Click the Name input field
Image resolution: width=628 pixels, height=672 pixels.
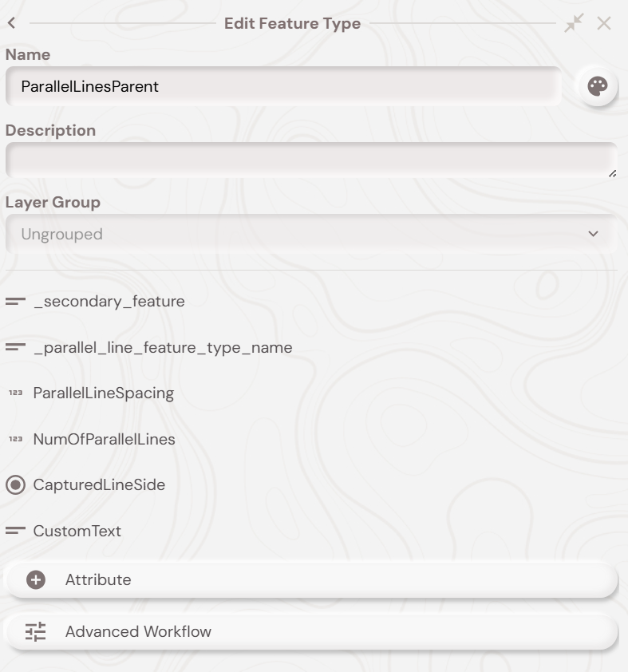pyautogui.click(x=283, y=86)
